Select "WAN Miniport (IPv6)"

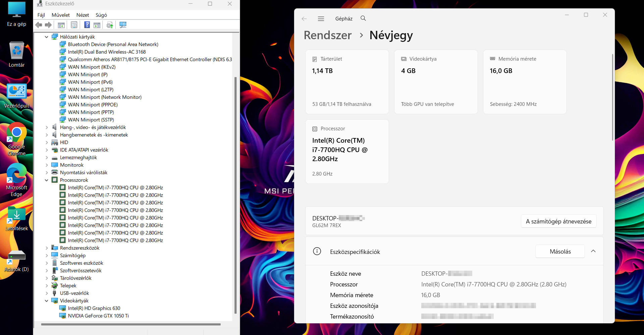[x=90, y=82]
